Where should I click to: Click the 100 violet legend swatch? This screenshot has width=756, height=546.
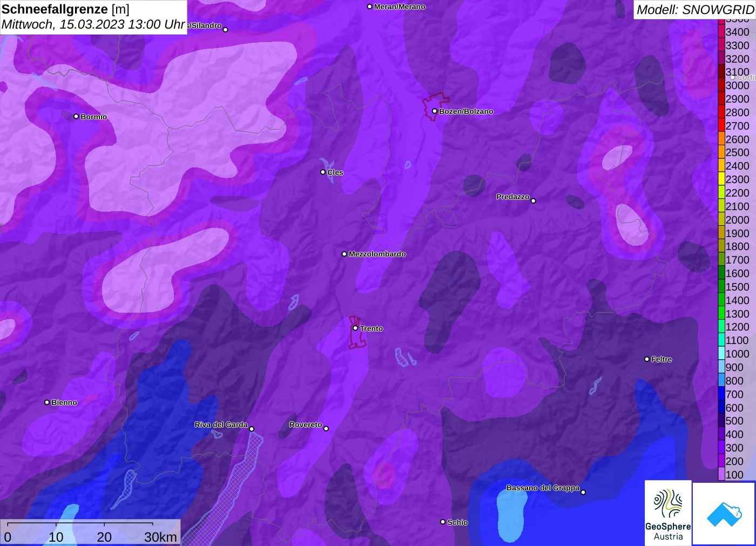point(721,475)
